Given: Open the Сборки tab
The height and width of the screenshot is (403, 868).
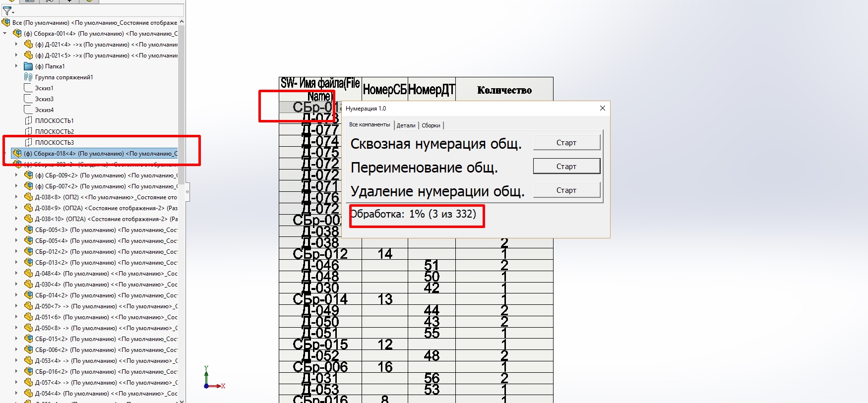Looking at the screenshot, I should click(x=431, y=125).
